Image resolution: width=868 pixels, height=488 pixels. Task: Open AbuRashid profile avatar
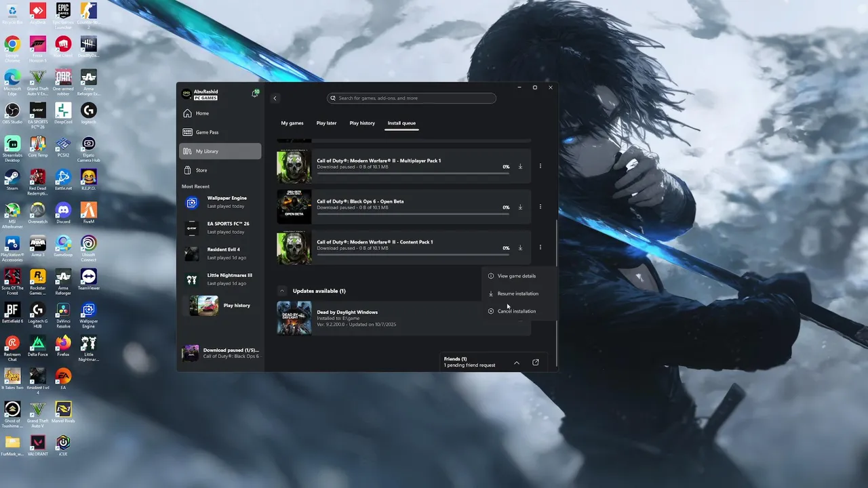(x=186, y=94)
